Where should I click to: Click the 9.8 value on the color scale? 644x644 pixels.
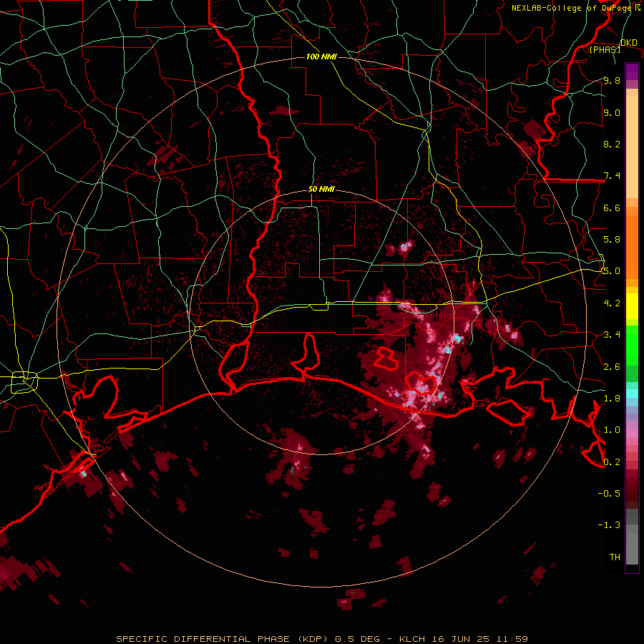pos(612,80)
